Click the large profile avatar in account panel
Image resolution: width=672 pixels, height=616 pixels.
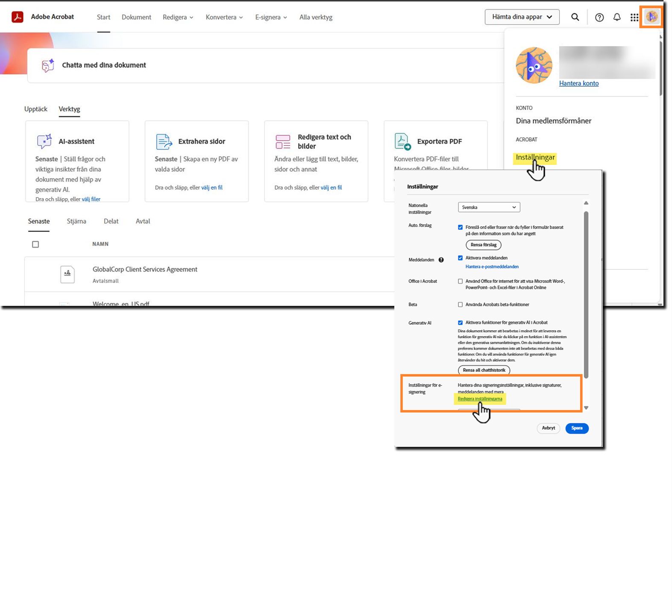pyautogui.click(x=534, y=65)
